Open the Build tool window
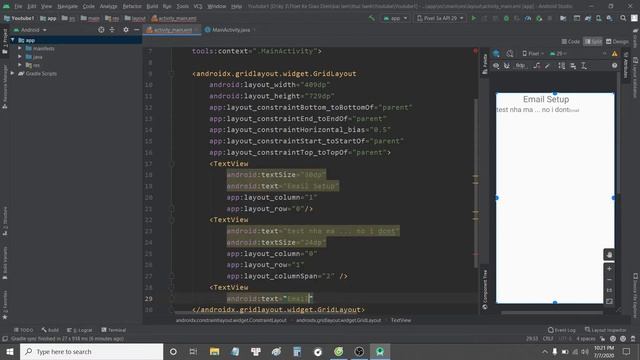640x360 pixels. (50, 330)
